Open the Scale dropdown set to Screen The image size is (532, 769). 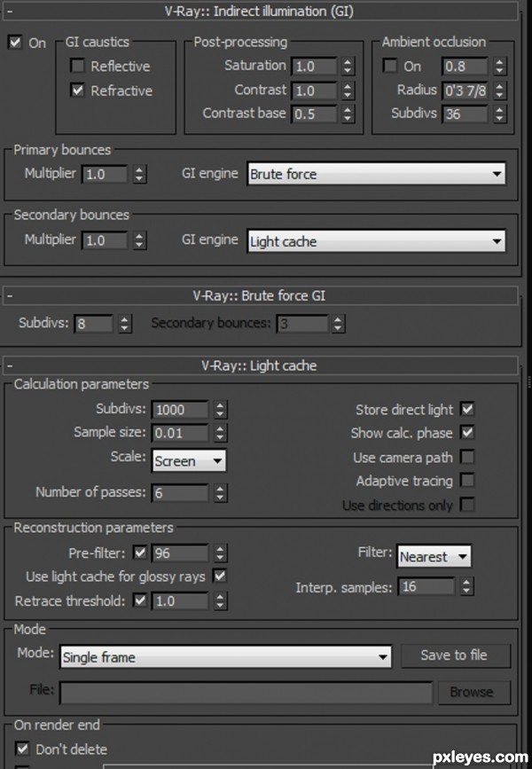pos(189,461)
